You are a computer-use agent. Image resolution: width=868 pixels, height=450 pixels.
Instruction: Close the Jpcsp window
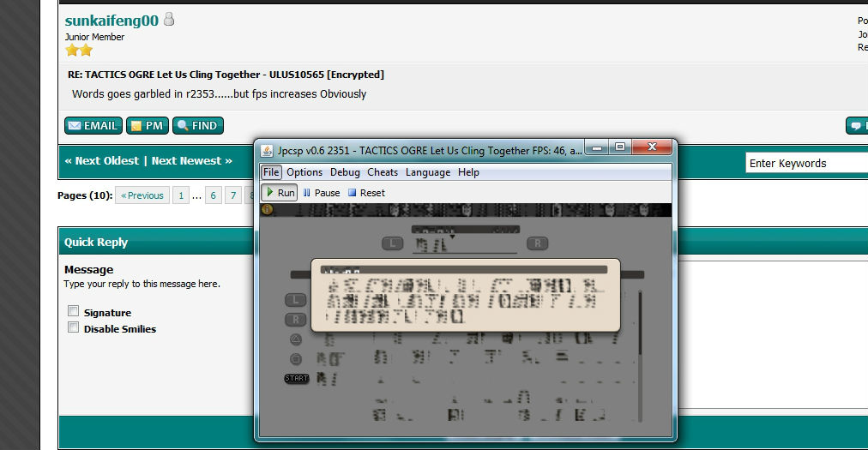652,147
